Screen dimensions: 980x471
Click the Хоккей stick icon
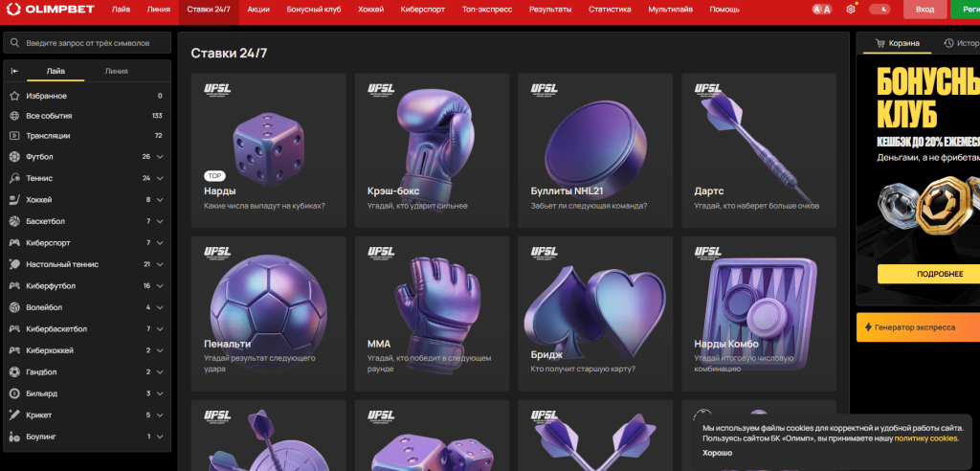point(15,199)
